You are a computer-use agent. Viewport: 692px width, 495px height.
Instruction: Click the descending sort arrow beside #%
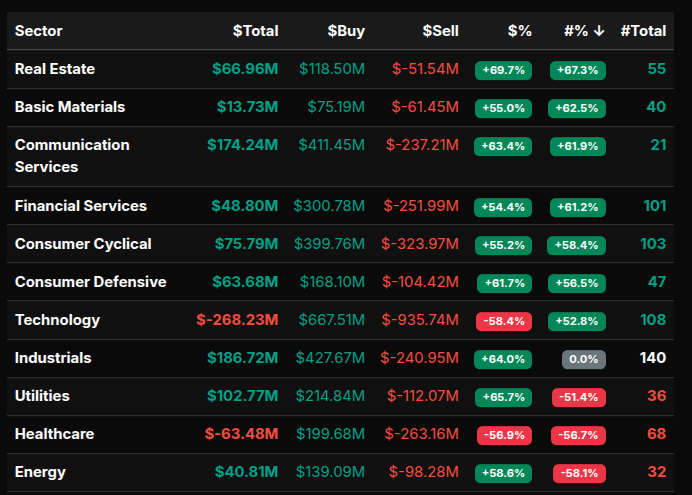[x=599, y=31]
